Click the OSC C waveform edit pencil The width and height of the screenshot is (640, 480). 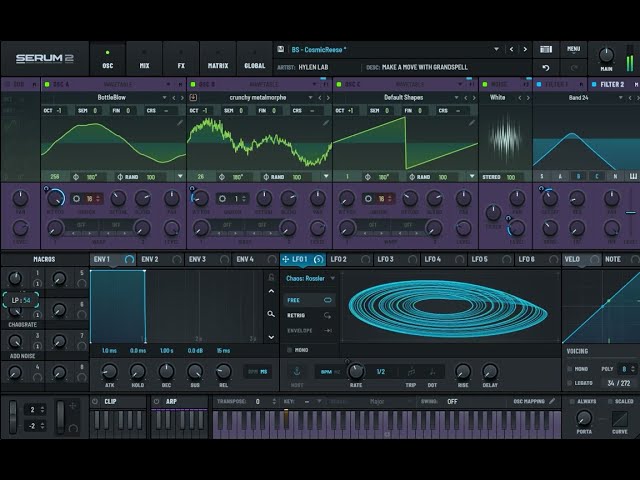472,122
